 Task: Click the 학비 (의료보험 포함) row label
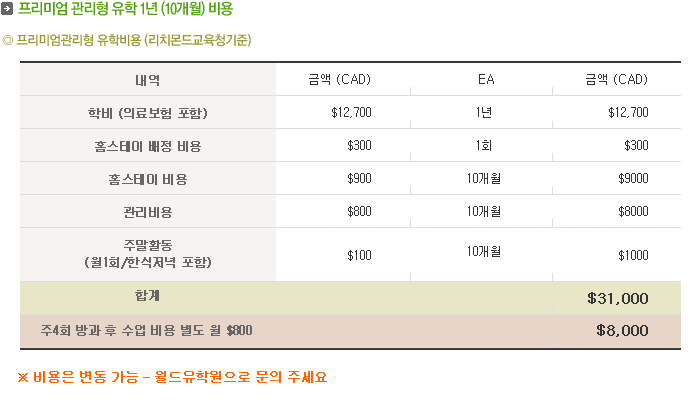(x=148, y=113)
